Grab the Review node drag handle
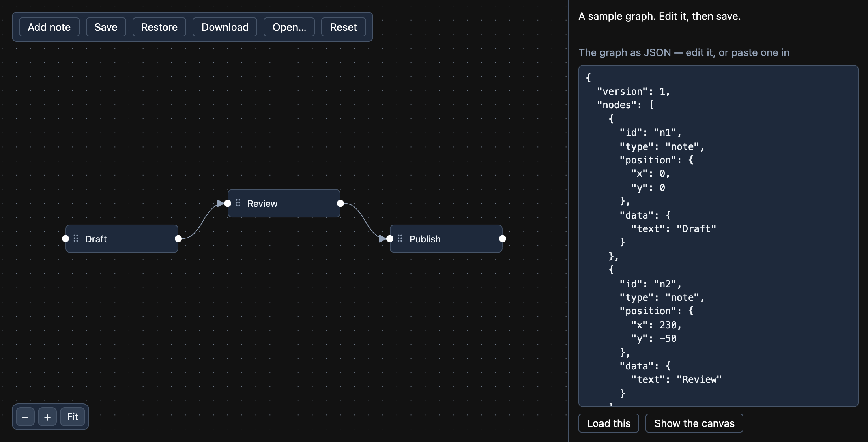This screenshot has height=442, width=868. tap(238, 203)
